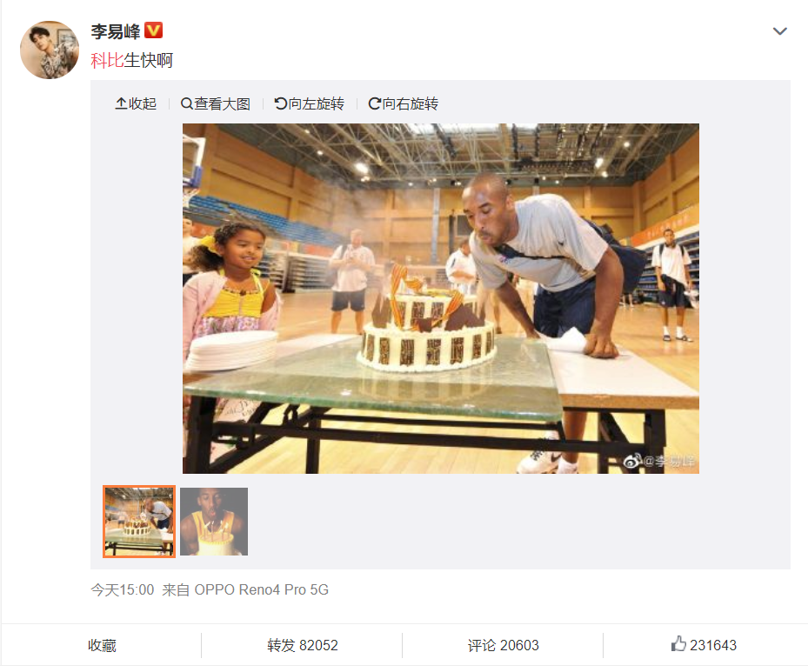
Task: Click 收藏 to bookmark the post
Action: pyautogui.click(x=102, y=645)
